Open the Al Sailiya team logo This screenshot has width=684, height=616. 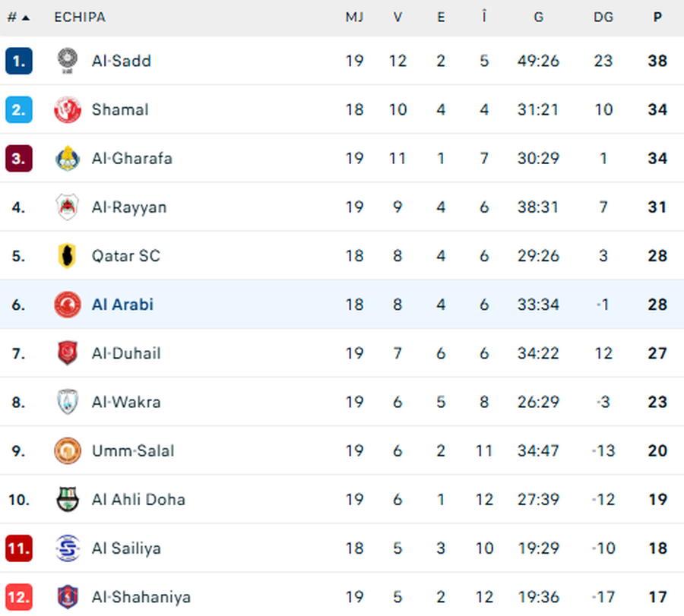pyautogui.click(x=68, y=548)
